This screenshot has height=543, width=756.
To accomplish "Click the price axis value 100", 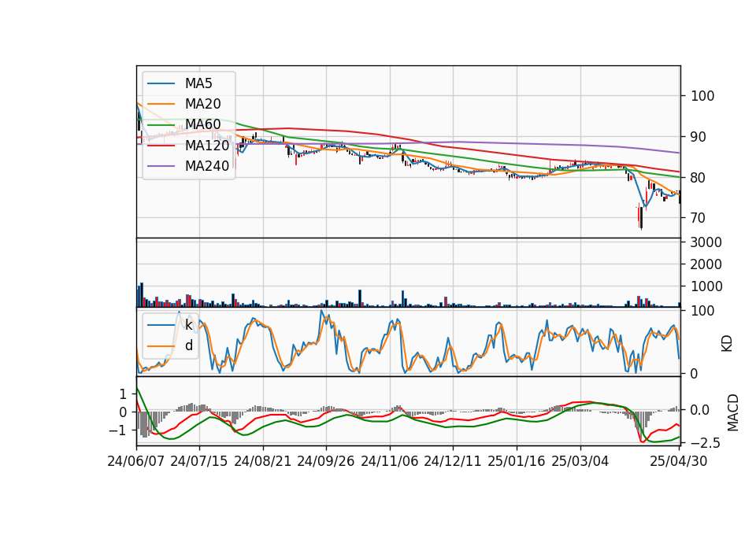I will coord(702,96).
